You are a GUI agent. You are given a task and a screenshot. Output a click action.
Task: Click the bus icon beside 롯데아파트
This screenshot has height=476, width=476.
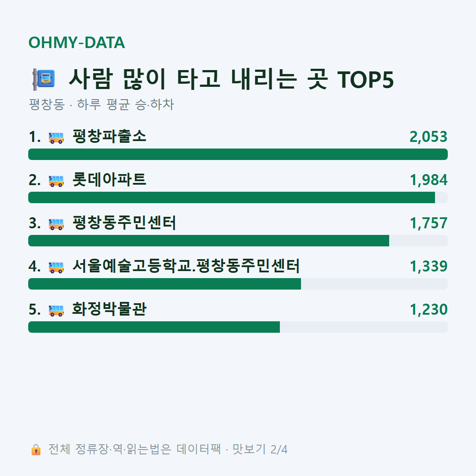click(56, 181)
